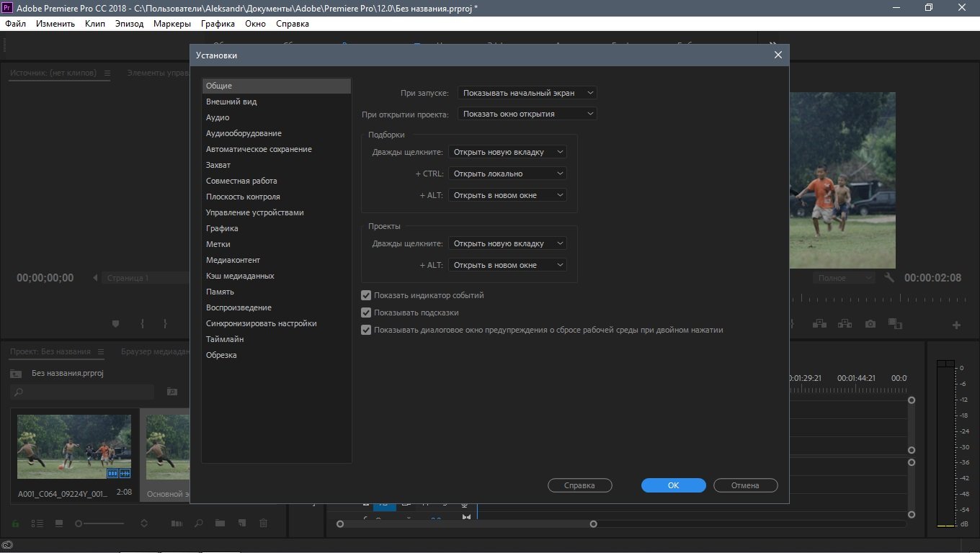Click the Lift icon in Program monitor
980x553 pixels.
[819, 324]
